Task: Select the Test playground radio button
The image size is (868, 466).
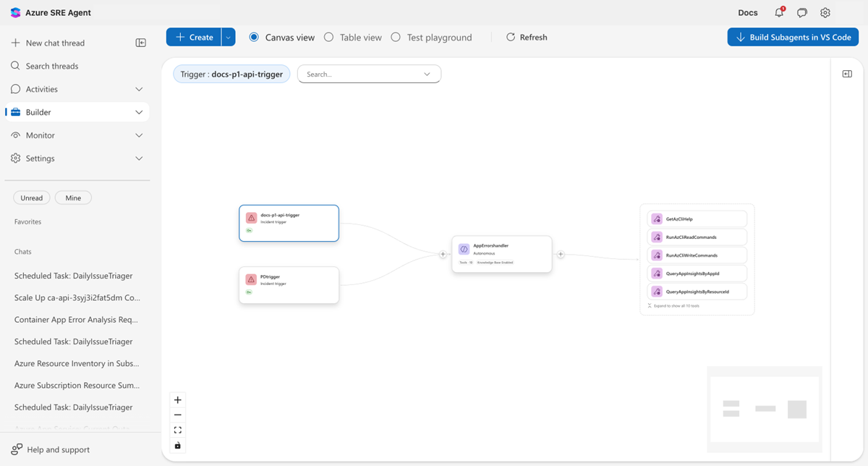Action: [395, 37]
